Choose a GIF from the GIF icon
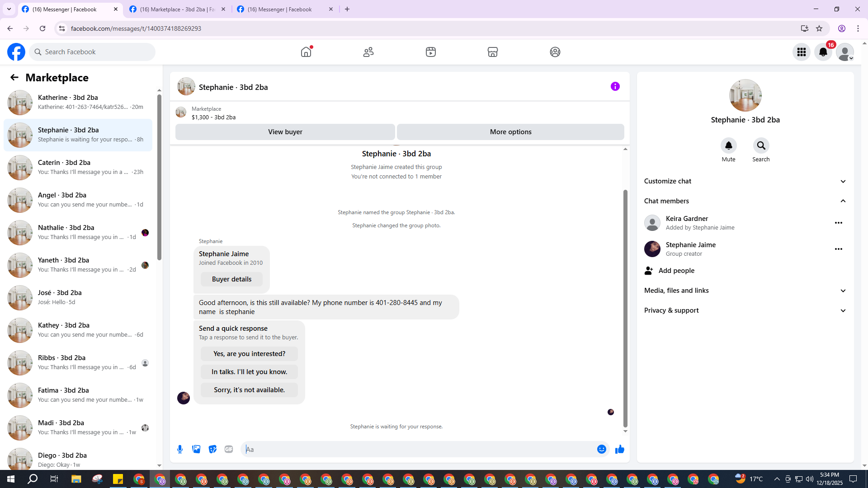Viewport: 868px width, 488px height. coord(229,449)
